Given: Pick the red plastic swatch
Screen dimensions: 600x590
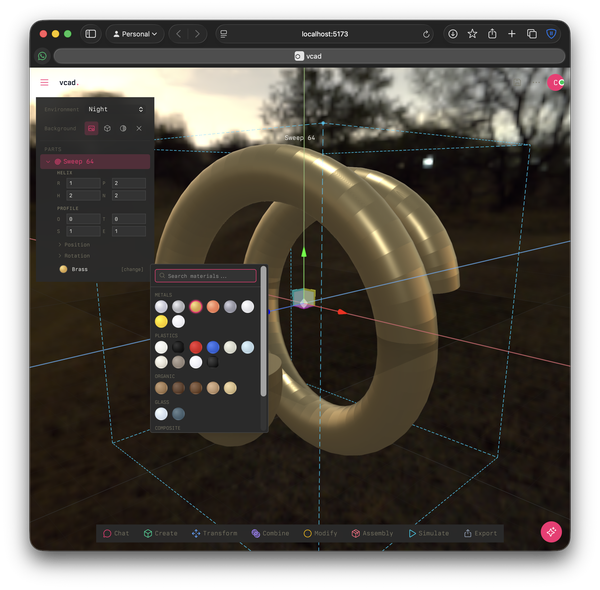Looking at the screenshot, I should click(x=196, y=347).
